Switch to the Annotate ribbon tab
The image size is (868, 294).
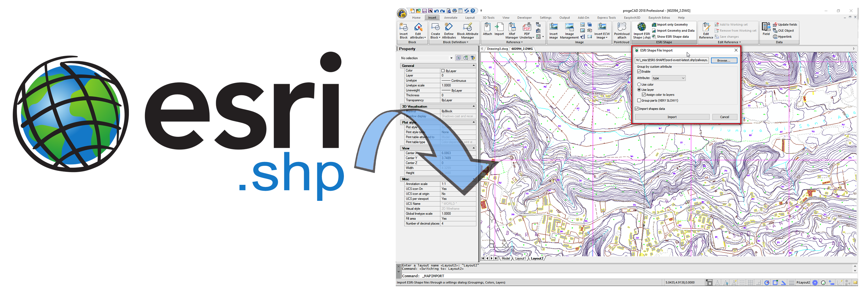pos(451,18)
